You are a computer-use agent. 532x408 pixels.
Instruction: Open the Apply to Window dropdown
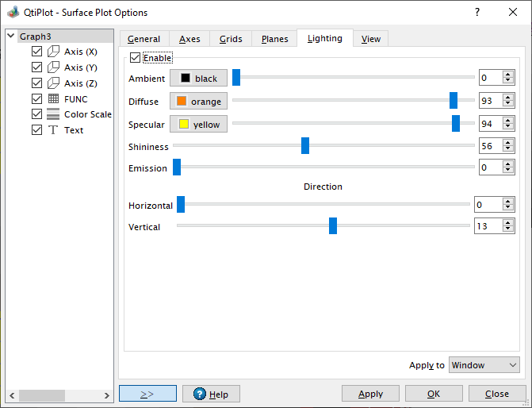pyautogui.click(x=484, y=365)
